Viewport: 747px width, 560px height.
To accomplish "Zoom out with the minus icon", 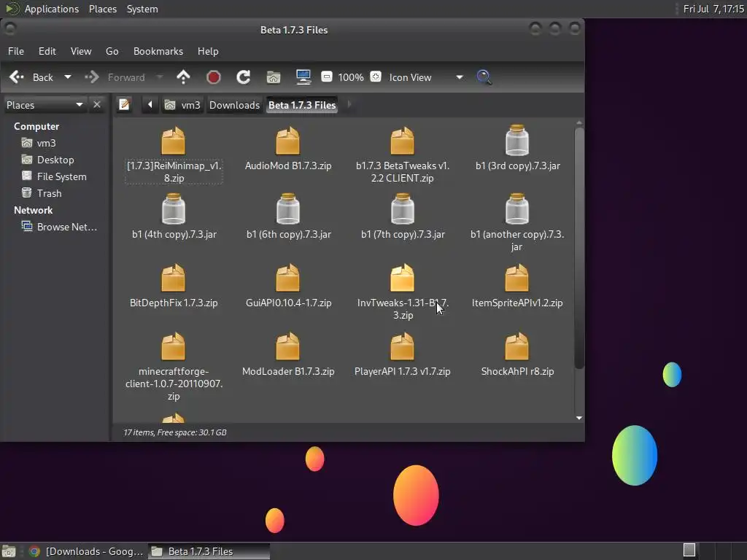I will coord(326,77).
